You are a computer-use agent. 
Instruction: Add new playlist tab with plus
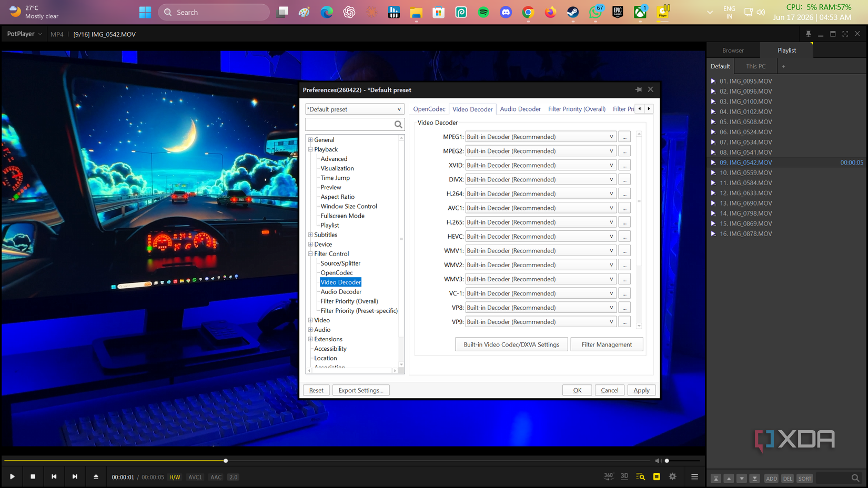point(783,66)
